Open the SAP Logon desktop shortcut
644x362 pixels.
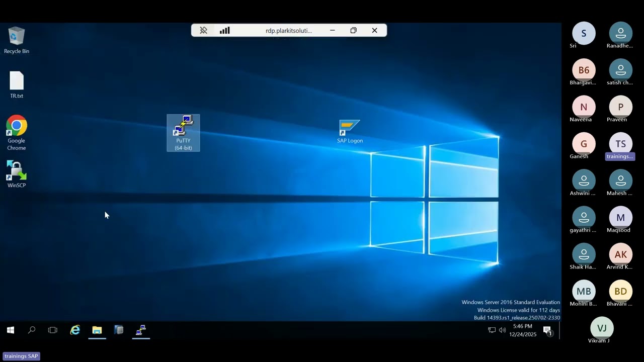click(350, 132)
